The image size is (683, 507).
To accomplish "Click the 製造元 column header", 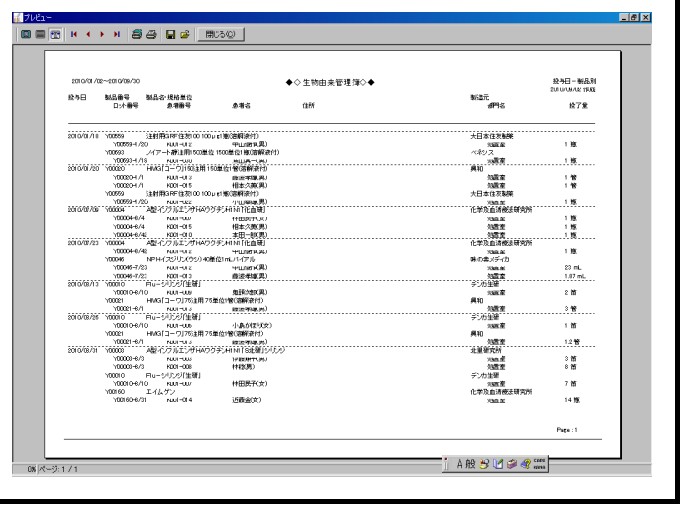I will 480,97.
